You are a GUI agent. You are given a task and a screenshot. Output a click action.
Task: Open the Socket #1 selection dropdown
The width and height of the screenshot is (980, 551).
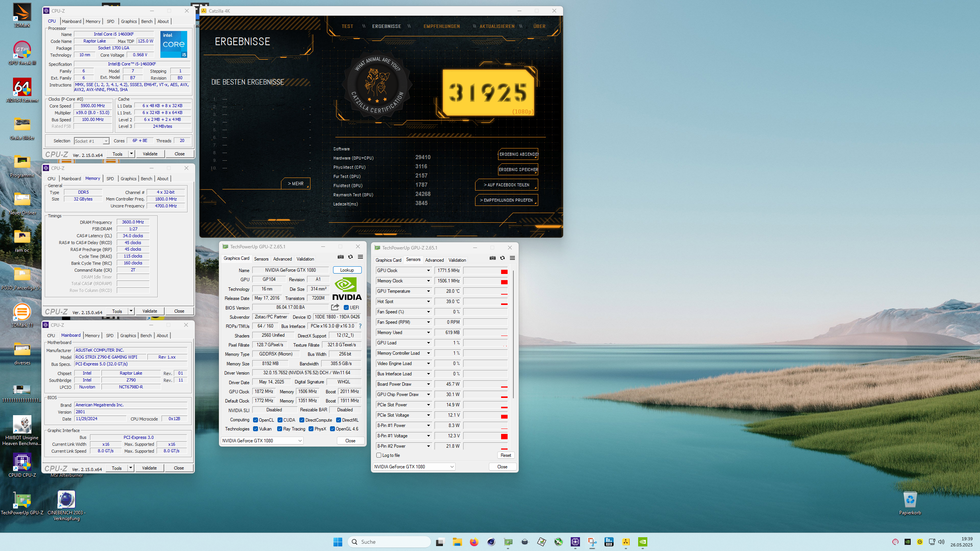point(92,141)
